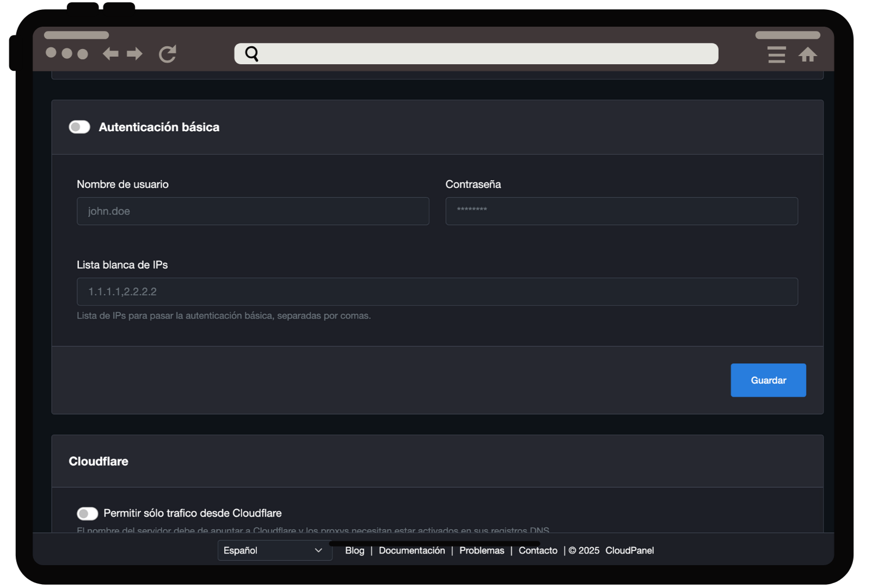The image size is (871, 588).
Task: Click the Guardar button
Action: pos(768,380)
